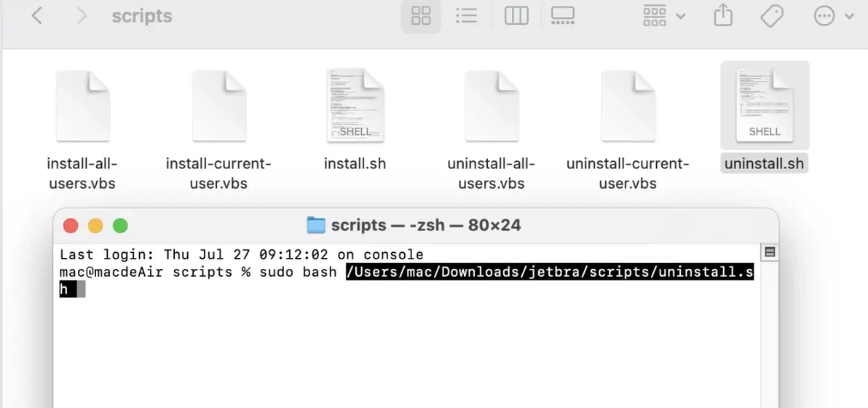Click the Terminal title bar folder icon

tap(316, 225)
